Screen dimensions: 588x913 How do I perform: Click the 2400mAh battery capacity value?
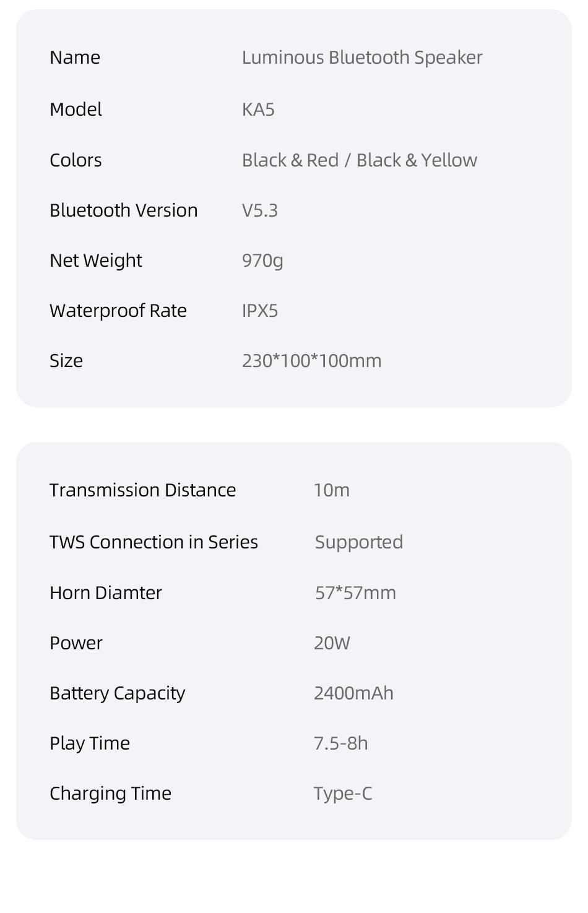pyautogui.click(x=353, y=693)
